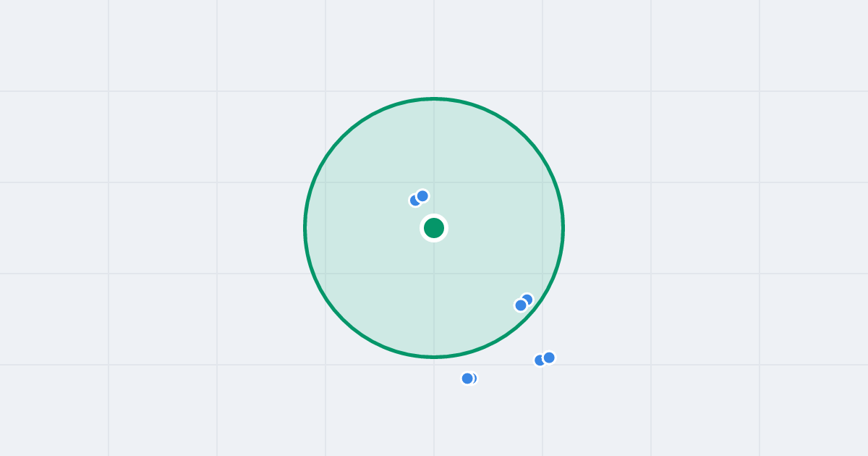Click the lower blue dot just inside the circle's edge
Viewport: 868px width, 456px height.
point(521,305)
